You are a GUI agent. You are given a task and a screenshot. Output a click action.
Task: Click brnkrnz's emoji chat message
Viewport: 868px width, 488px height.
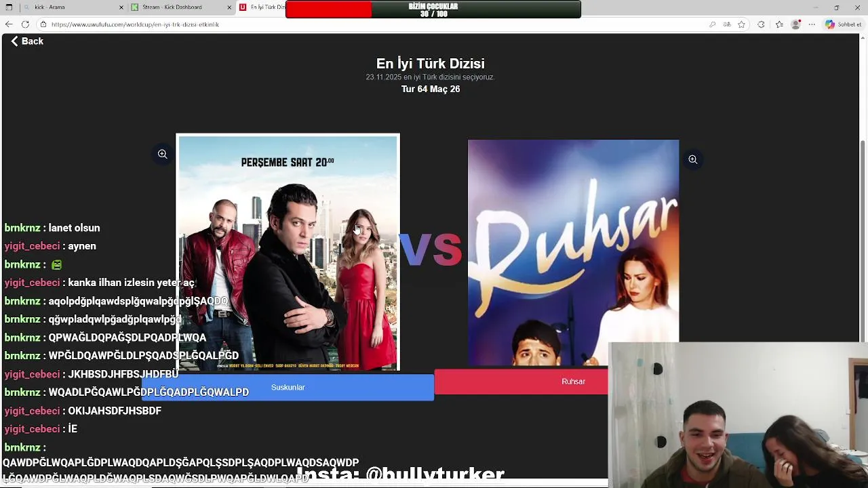point(57,264)
